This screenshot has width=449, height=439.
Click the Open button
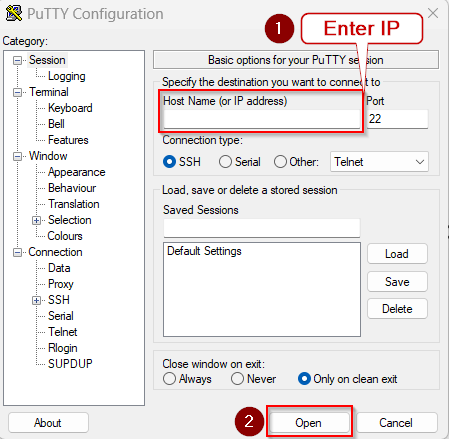(x=309, y=423)
